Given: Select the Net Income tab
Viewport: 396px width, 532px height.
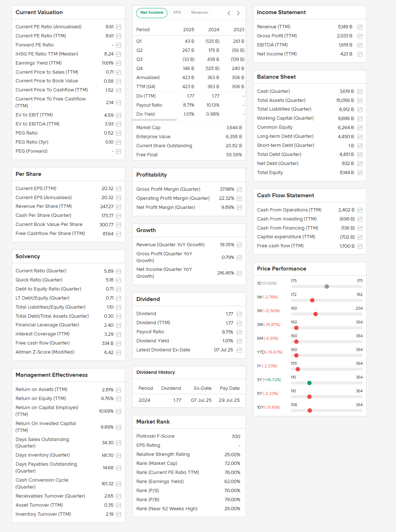Looking at the screenshot, I should (151, 13).
